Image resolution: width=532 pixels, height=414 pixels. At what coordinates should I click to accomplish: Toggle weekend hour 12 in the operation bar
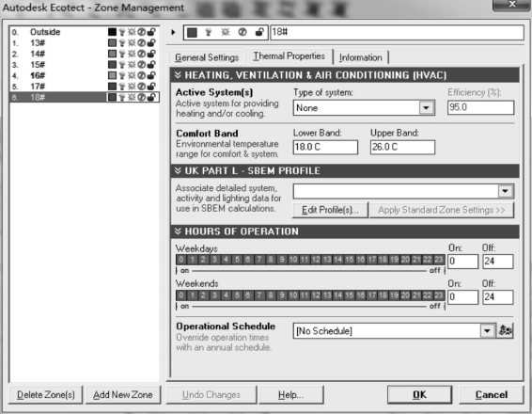[x=316, y=295]
